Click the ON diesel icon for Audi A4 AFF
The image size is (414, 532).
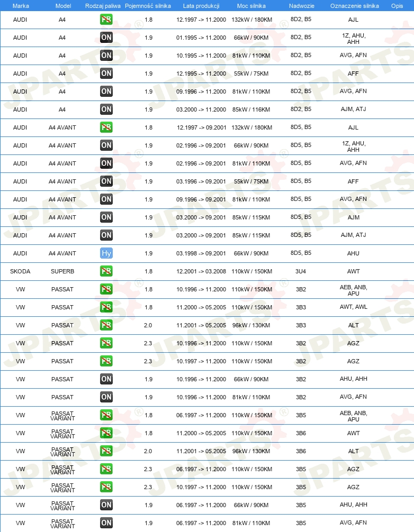(x=106, y=74)
